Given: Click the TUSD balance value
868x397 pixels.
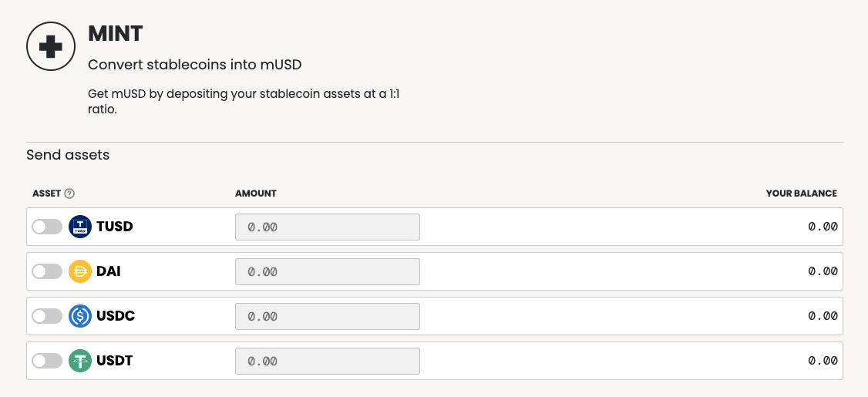Looking at the screenshot, I should point(823,227).
